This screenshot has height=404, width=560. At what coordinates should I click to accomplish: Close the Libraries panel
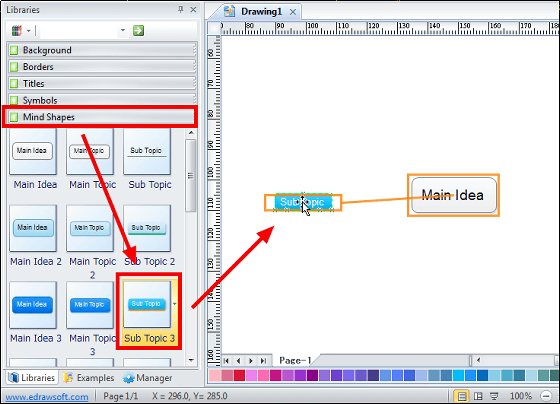click(193, 10)
